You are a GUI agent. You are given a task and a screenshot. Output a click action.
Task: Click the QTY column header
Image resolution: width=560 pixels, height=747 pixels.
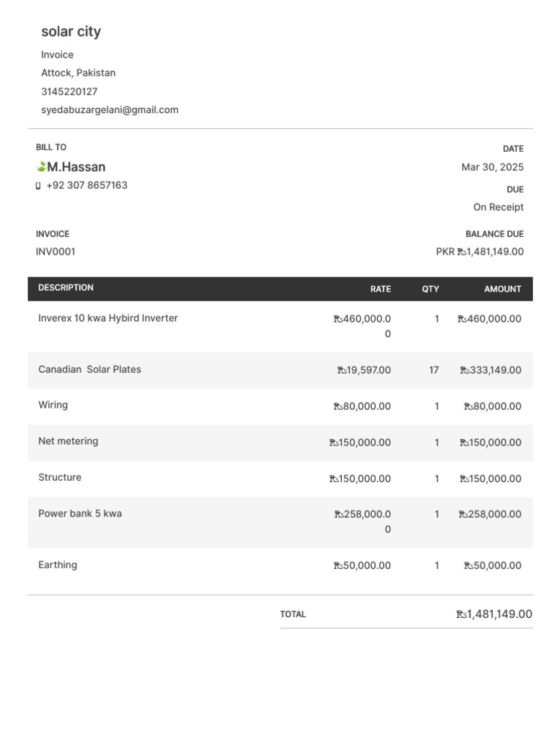coord(430,289)
